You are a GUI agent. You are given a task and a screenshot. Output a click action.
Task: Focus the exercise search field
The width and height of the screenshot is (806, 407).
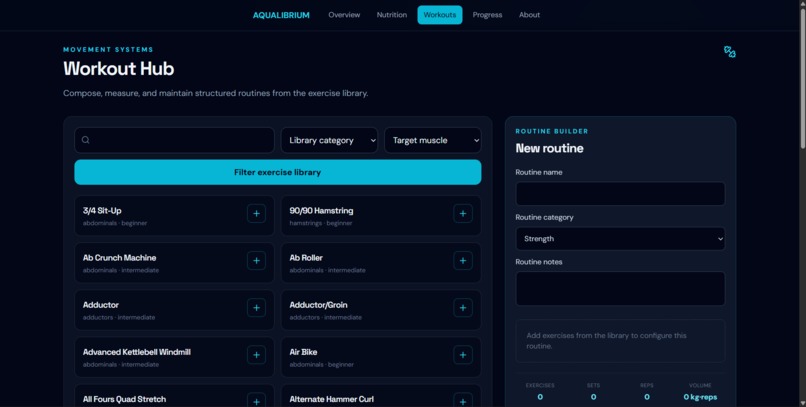coord(174,140)
